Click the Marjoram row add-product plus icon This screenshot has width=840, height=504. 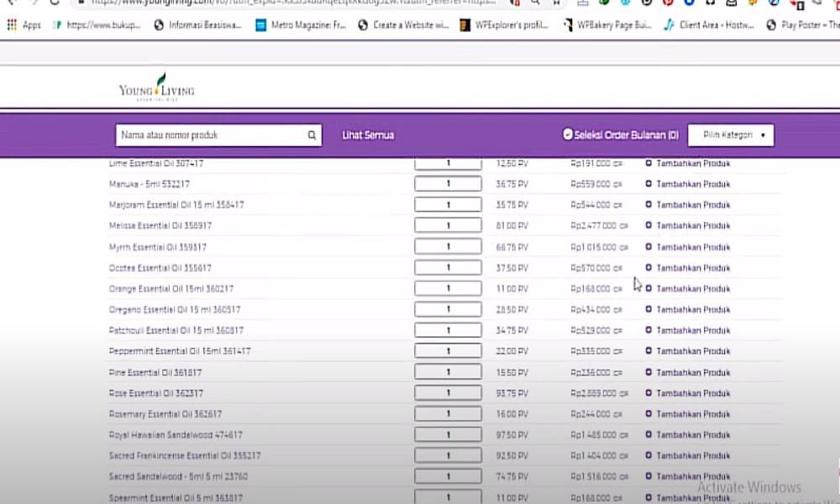click(x=648, y=205)
